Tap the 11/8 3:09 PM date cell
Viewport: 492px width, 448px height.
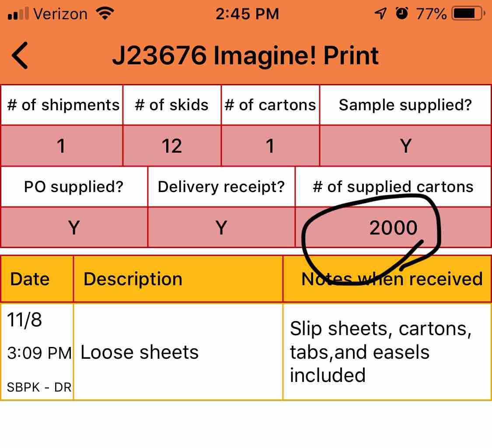[38, 352]
